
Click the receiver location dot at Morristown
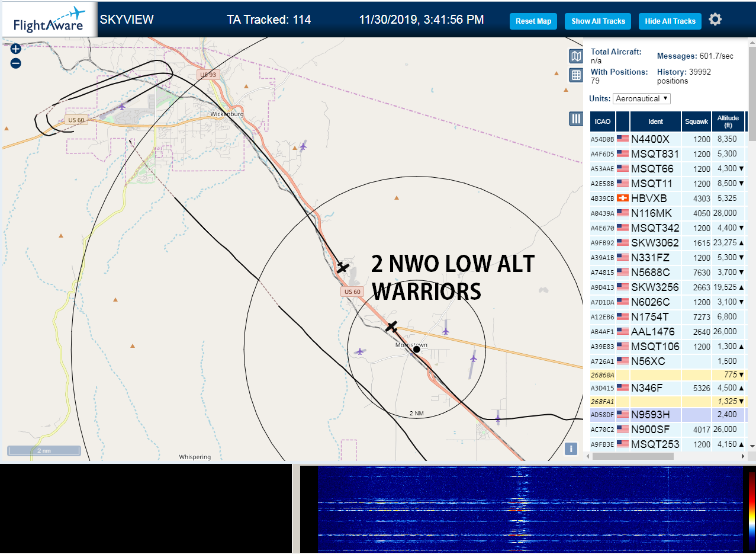tap(417, 350)
